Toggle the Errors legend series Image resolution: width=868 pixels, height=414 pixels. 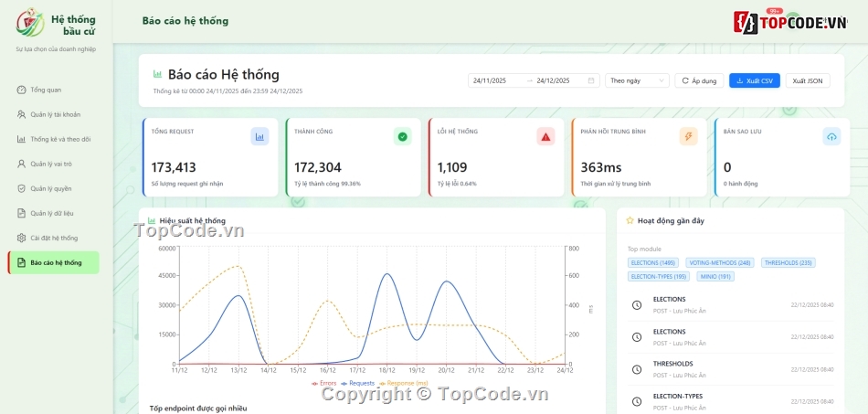[x=323, y=383]
